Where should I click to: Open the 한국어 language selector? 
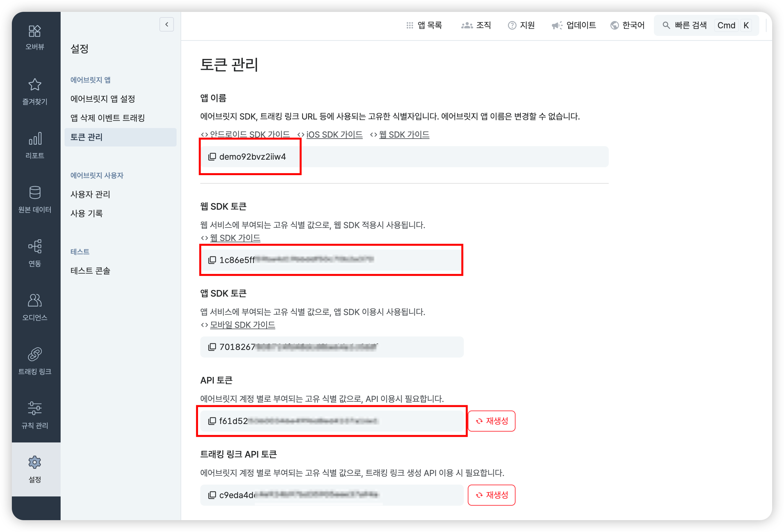[x=628, y=25]
